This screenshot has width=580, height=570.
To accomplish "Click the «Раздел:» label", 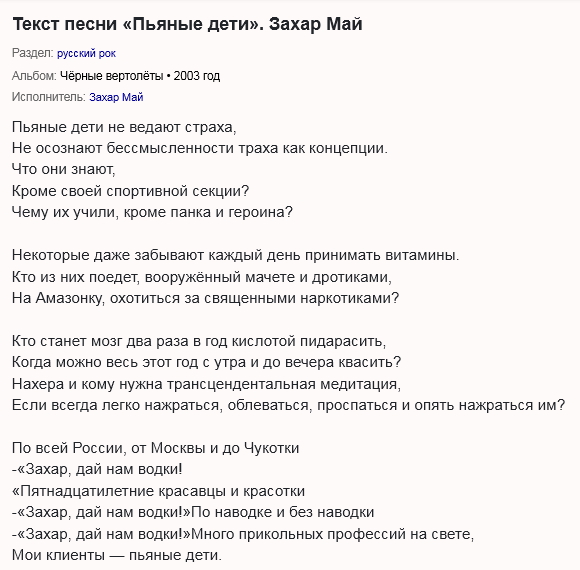I will coord(33,53).
